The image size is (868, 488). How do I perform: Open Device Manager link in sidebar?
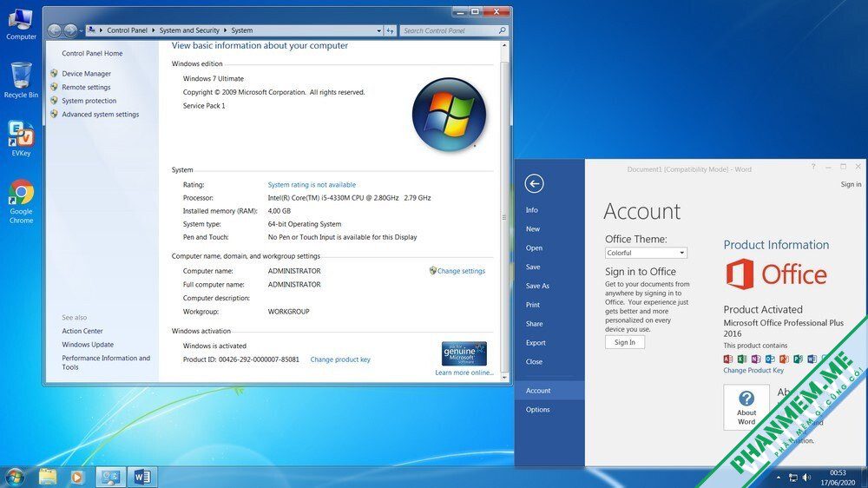pyautogui.click(x=86, y=73)
